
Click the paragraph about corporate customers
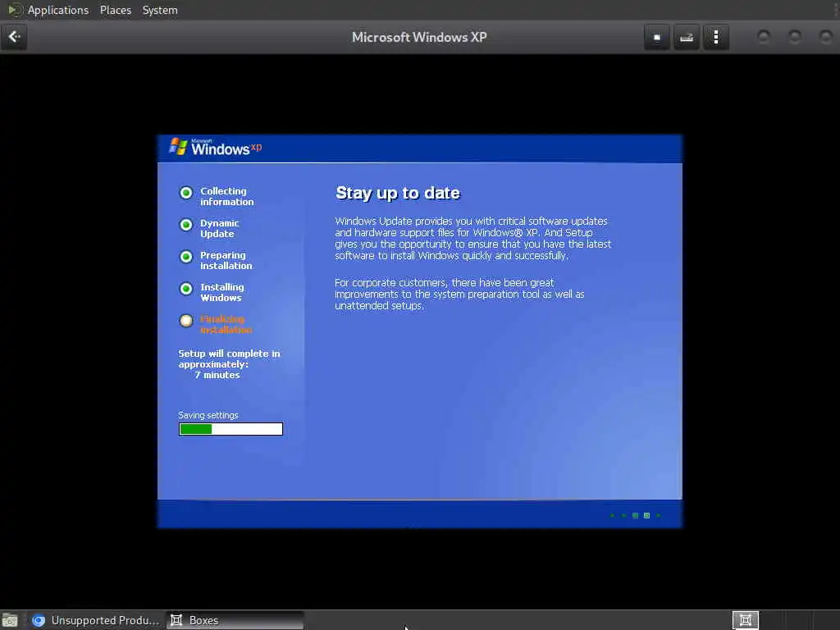click(459, 294)
